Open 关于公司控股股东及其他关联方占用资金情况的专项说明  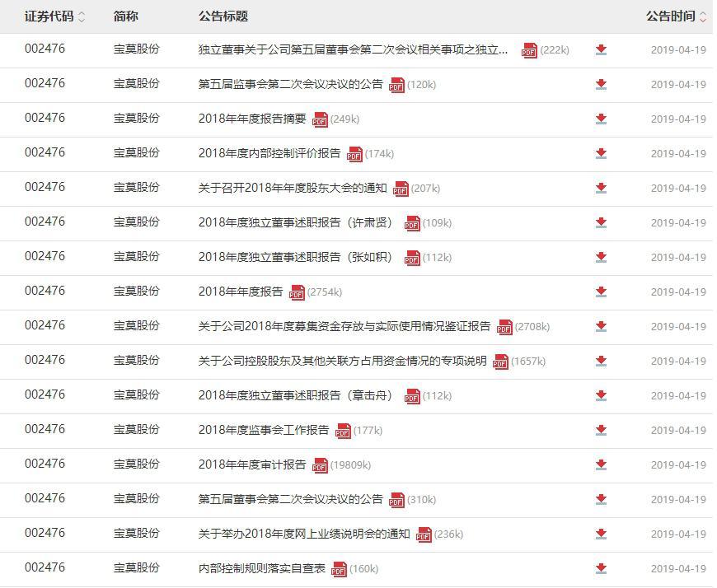344,362
